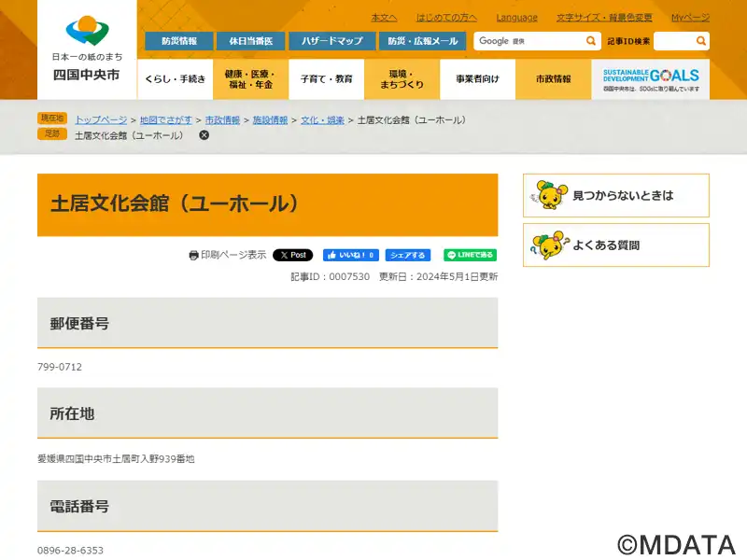Viewport: 747px width, 560px height.
Task: Open the 子育て・教育 menu tab
Action: [x=326, y=79]
